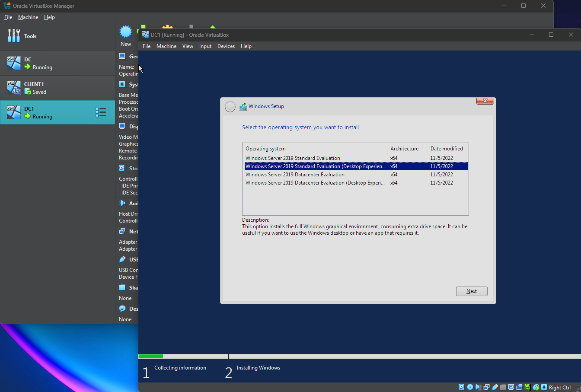Viewport: 581px width, 392px height.
Task: Select the DC1 running virtual machine
Action: (57, 112)
